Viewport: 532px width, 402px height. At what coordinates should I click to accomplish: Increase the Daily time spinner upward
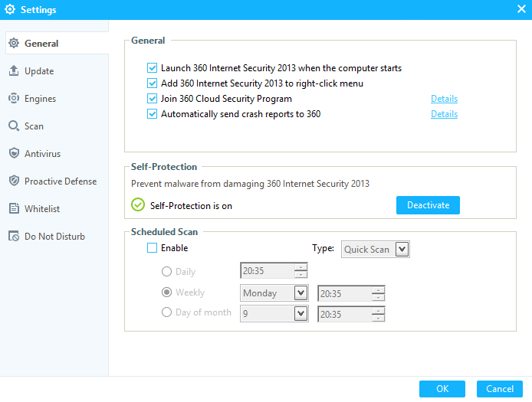[x=300, y=266]
